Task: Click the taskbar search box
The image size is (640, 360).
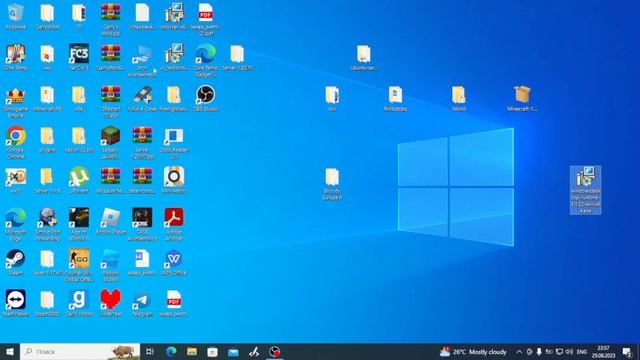Action: pos(80,352)
